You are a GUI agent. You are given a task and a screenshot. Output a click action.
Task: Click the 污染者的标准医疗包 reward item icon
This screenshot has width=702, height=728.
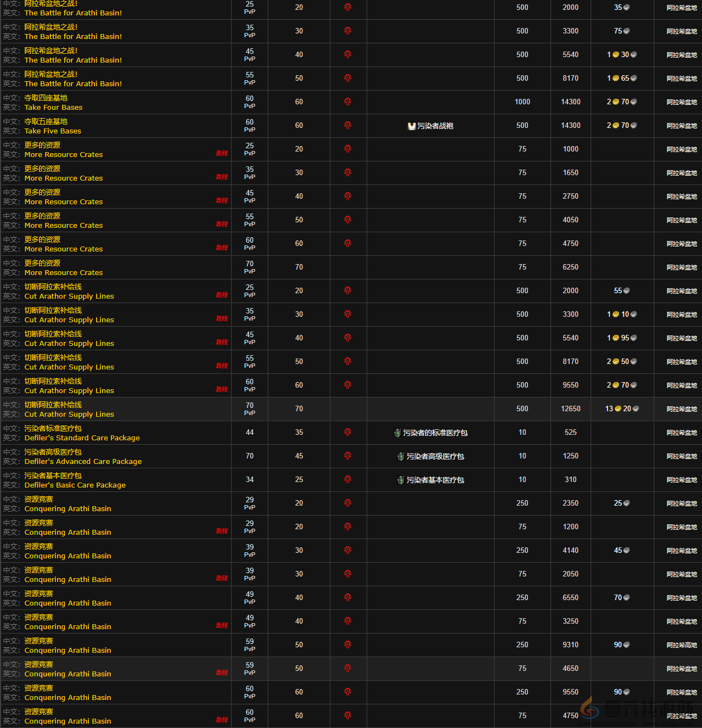click(397, 433)
